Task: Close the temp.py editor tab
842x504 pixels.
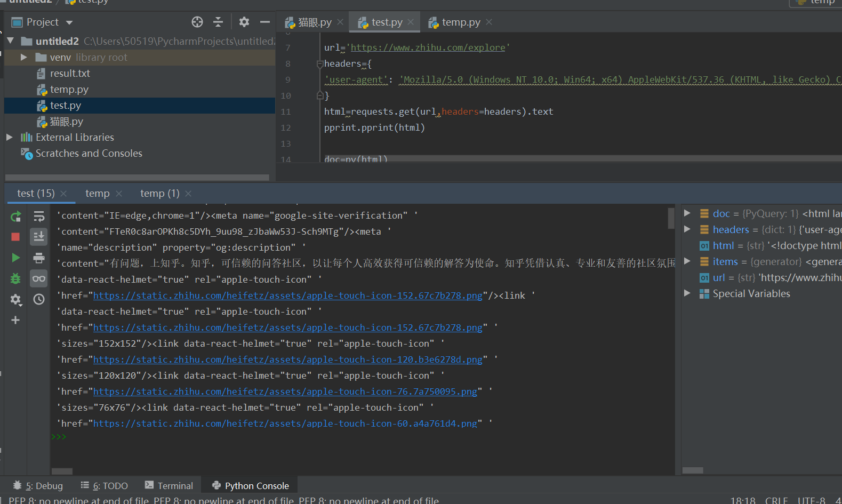Action: (489, 22)
